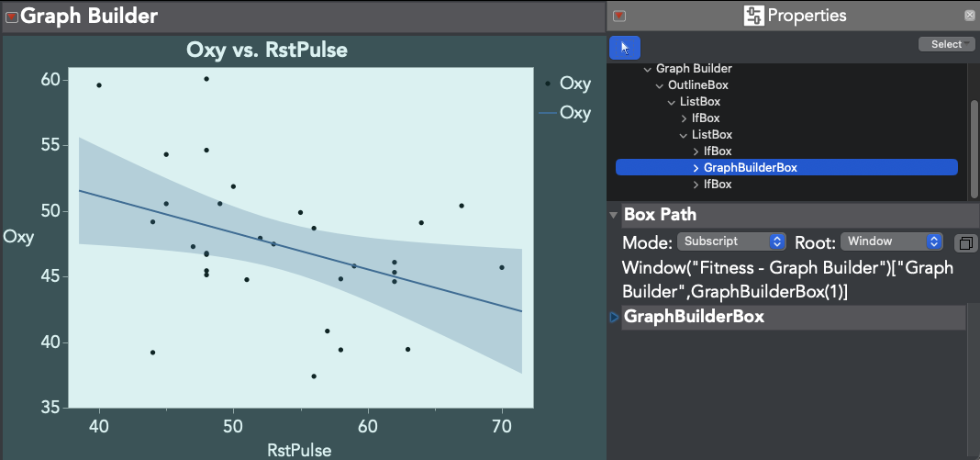Select the Graph Builder tree item
This screenshot has height=460, width=980.
[693, 69]
